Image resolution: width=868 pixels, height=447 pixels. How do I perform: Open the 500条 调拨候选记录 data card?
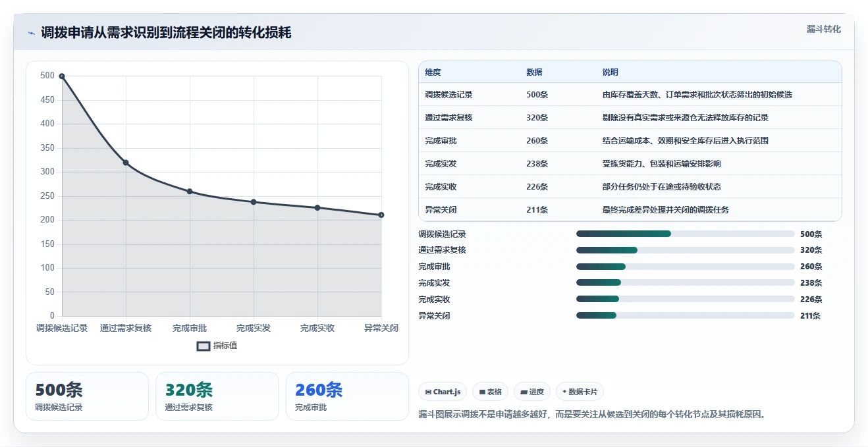point(87,396)
